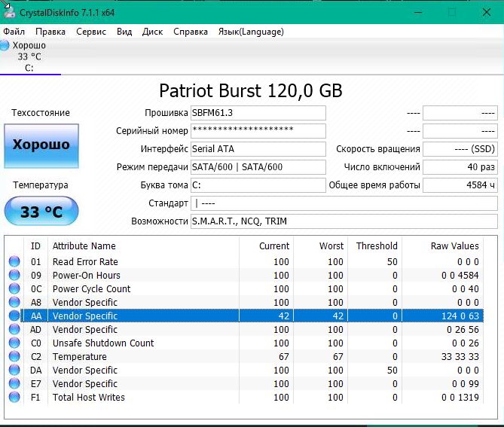Click the status orb for Temperature attribute

click(14, 356)
